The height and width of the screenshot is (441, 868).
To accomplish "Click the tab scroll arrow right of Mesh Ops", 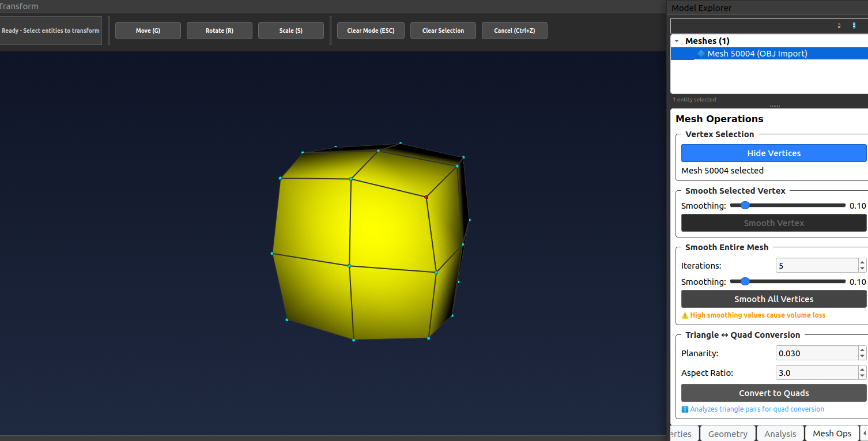I will (x=864, y=434).
